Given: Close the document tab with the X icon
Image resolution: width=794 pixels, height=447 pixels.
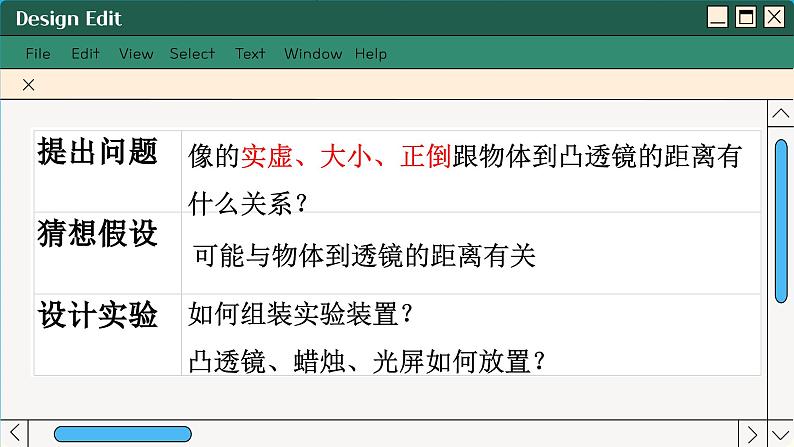Looking at the screenshot, I should click(28, 85).
